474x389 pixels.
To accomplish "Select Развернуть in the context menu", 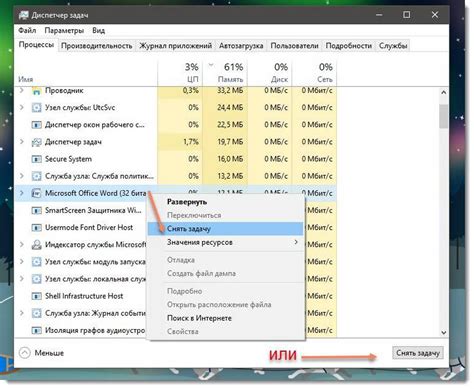I will (x=225, y=202).
